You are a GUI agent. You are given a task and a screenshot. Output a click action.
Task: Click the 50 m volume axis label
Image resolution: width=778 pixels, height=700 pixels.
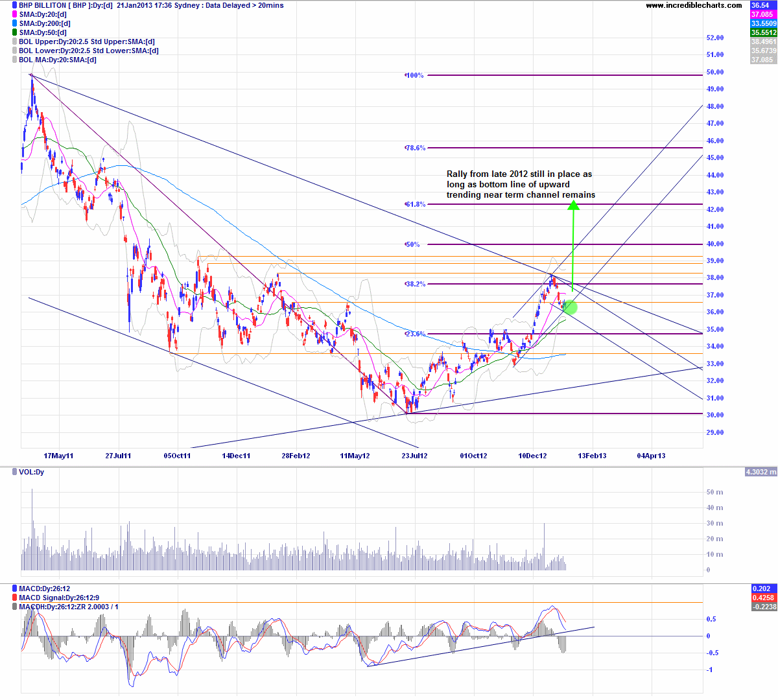click(714, 492)
